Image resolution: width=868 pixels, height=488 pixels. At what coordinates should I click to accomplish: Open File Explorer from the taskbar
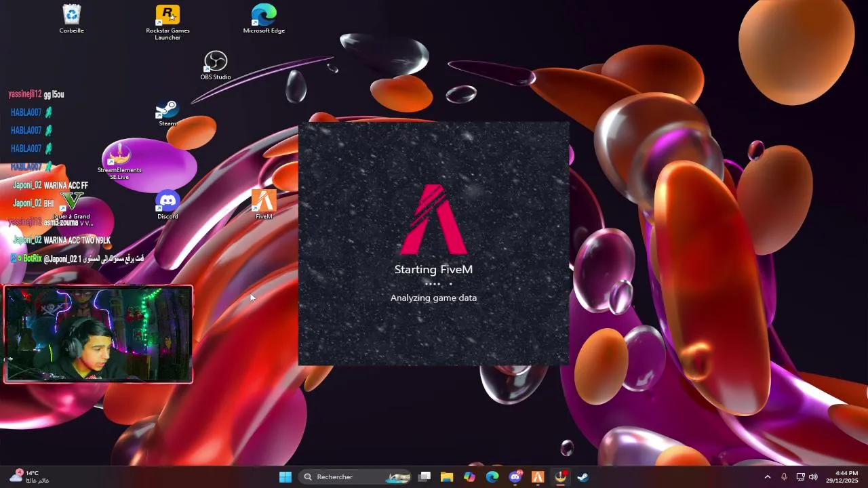click(x=447, y=477)
